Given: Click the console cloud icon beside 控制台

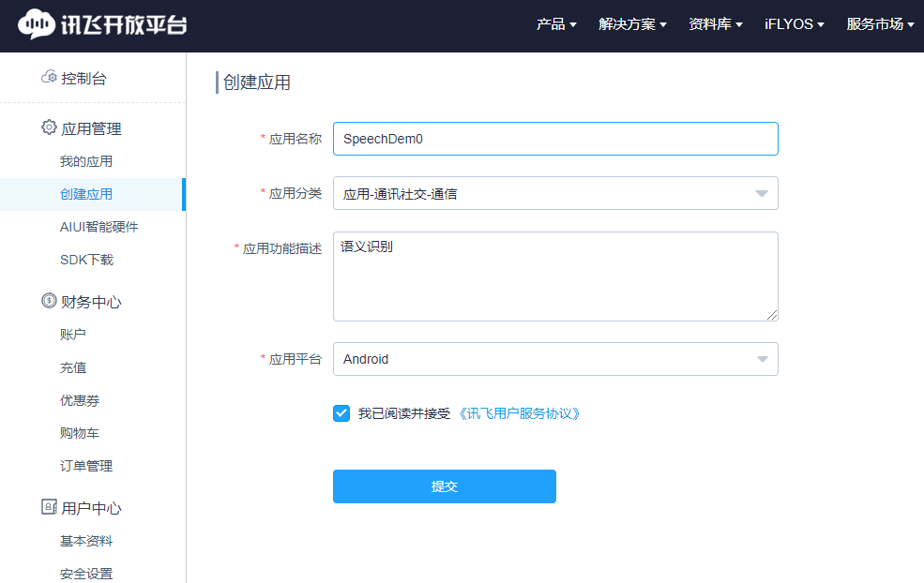Looking at the screenshot, I should point(49,77).
